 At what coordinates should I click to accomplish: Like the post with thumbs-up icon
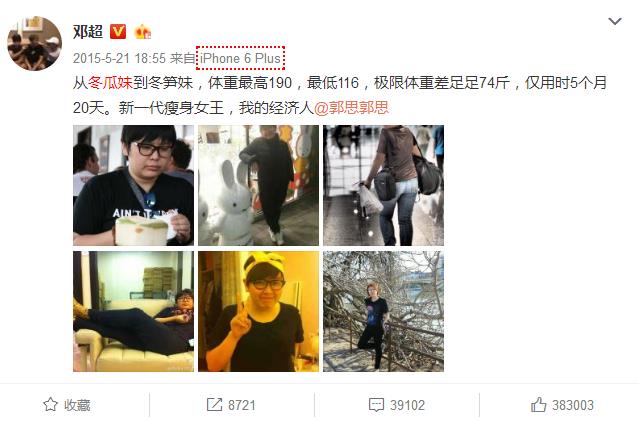(x=538, y=405)
